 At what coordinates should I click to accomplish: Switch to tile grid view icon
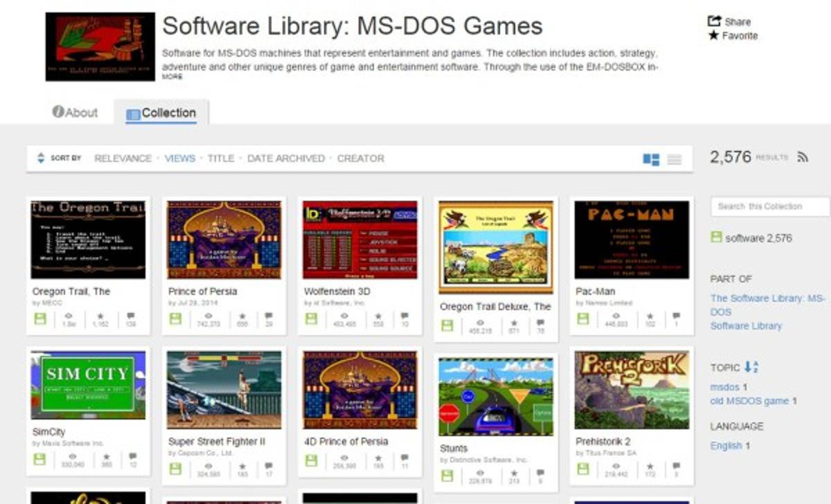(x=651, y=159)
